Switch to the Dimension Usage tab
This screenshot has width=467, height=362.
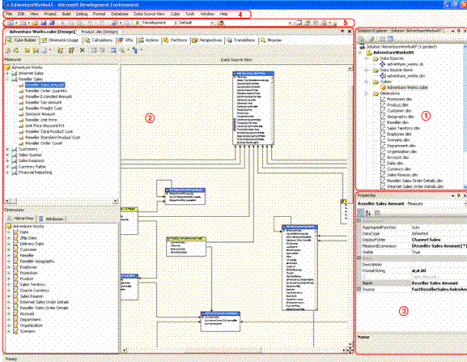[x=60, y=40]
